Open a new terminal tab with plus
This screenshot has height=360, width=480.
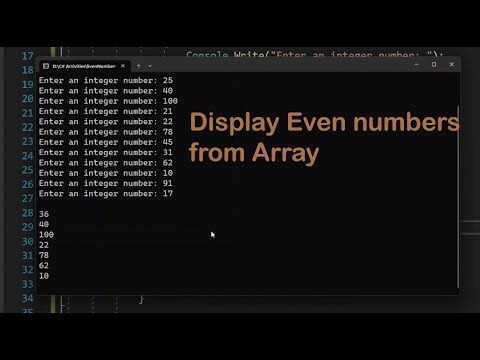139,66
